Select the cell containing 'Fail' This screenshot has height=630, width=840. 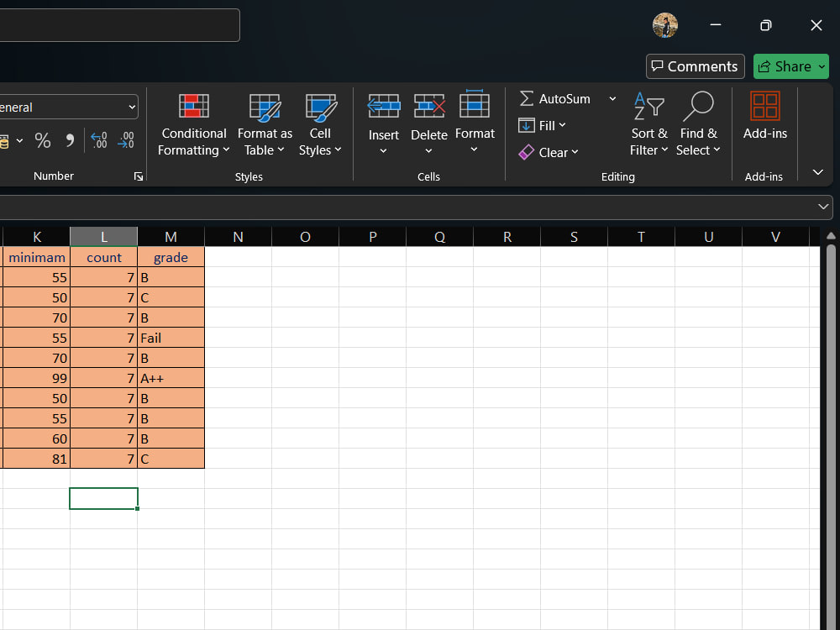tap(171, 338)
